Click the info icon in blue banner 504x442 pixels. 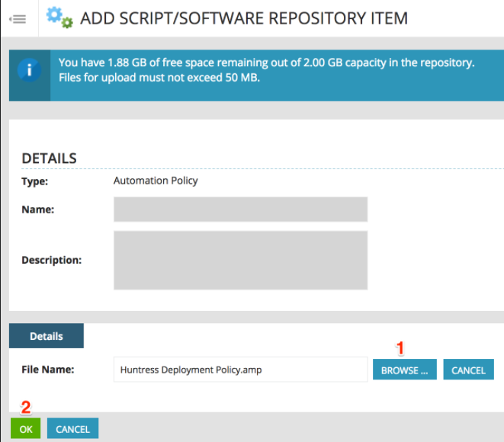click(30, 71)
